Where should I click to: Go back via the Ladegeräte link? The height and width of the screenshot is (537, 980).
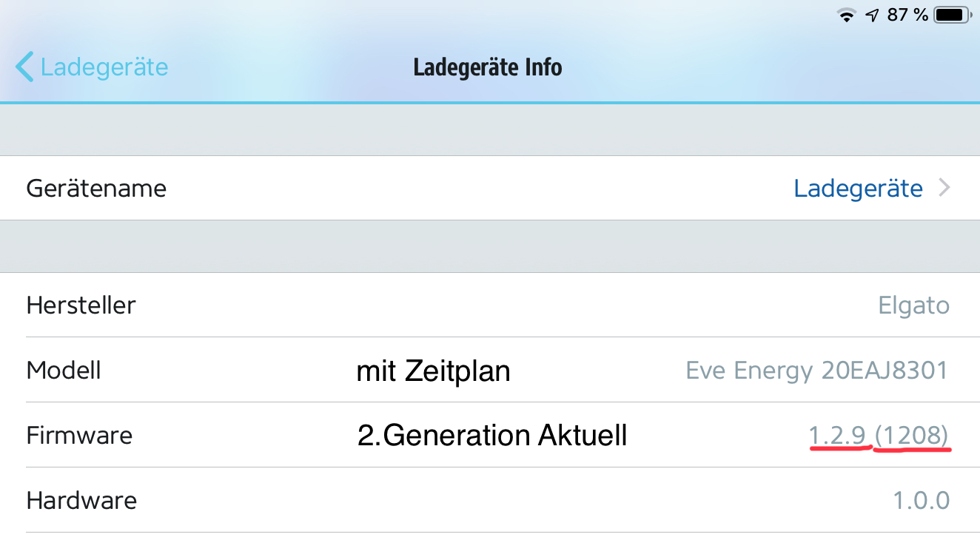(x=104, y=67)
